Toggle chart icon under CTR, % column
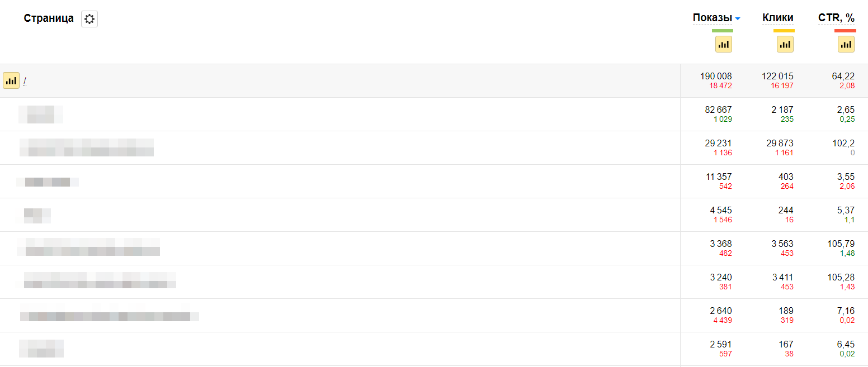Screen dimensions: 868x367 846,44
